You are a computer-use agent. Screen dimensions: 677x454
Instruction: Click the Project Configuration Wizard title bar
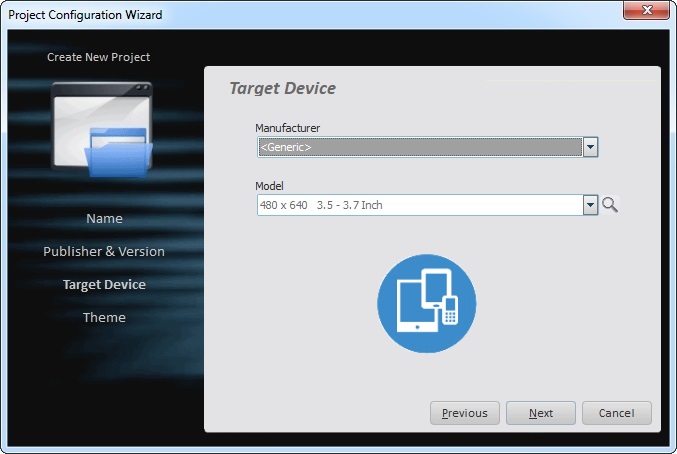tap(300, 14)
